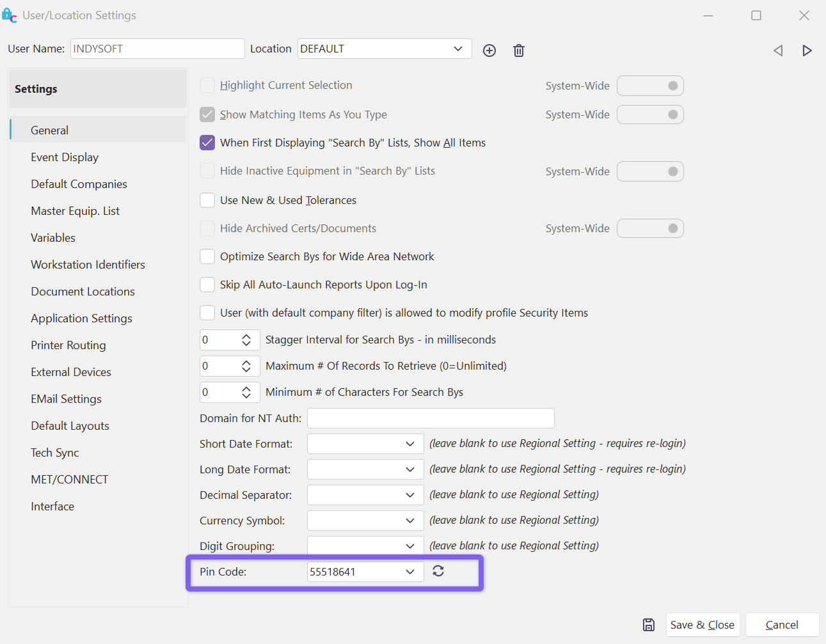Open the Location dropdown
The image size is (826, 644).
(458, 49)
